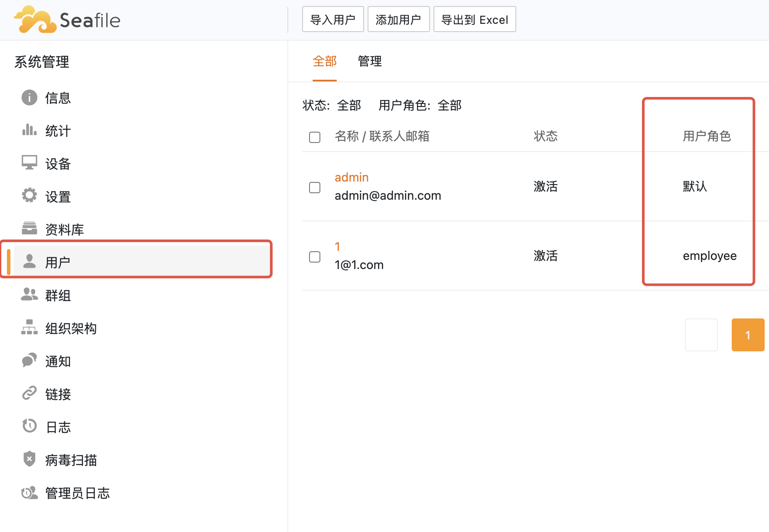Open the 群组 groups icon

pos(29,295)
